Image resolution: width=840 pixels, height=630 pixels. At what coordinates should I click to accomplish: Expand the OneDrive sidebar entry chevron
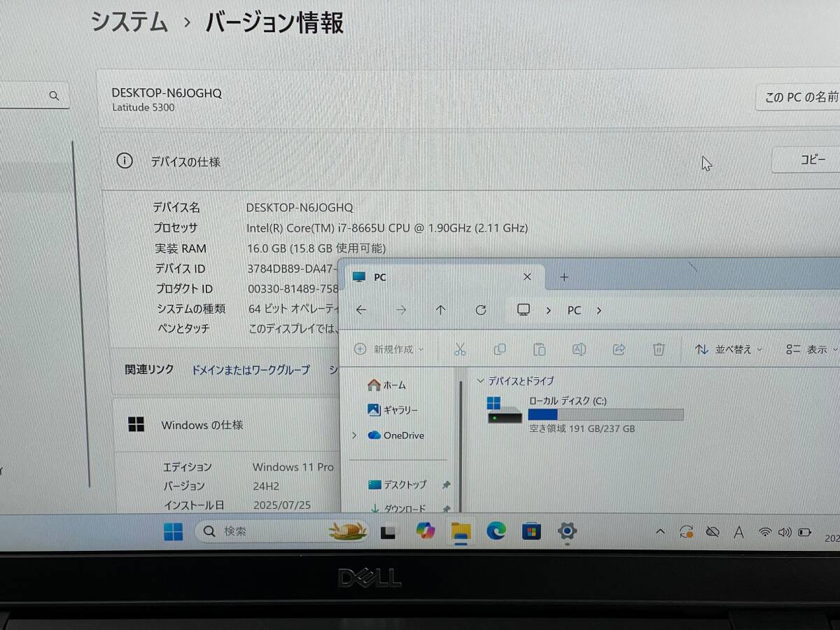point(353,435)
